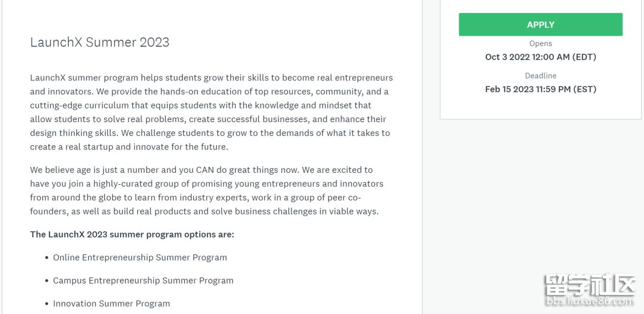Click the bbs.liuxue86.com watermark URL
644x314 pixels.
590,301
